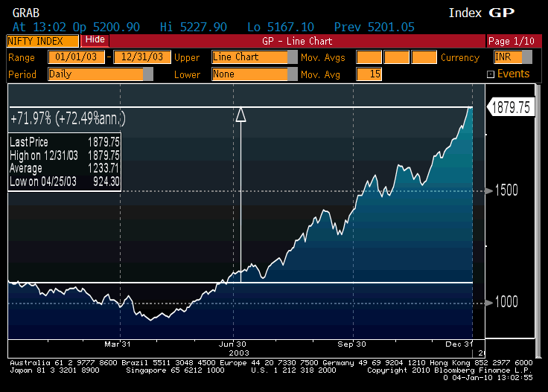Click the 1879.75 last price tag
Screen dimensions: 548x392
coord(510,107)
